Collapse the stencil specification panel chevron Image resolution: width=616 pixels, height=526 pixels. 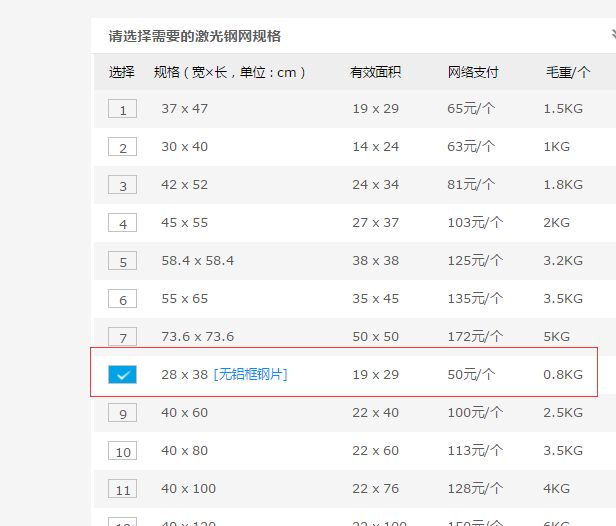point(612,34)
